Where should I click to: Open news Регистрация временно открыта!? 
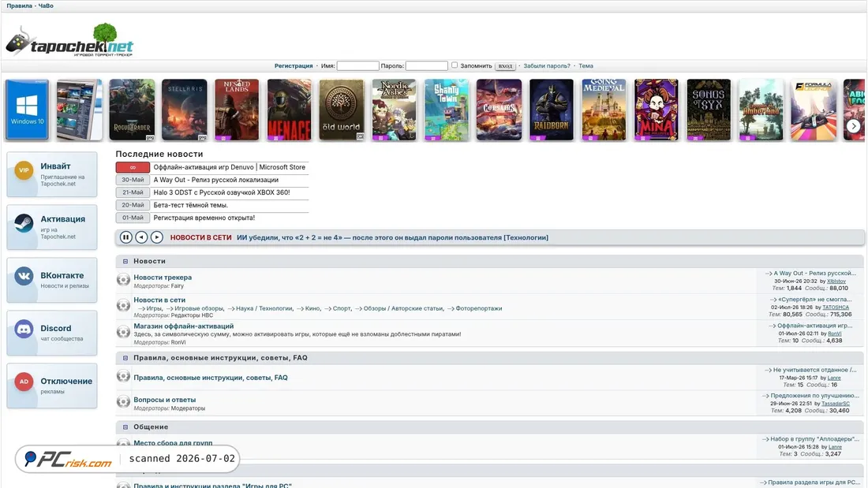point(204,218)
